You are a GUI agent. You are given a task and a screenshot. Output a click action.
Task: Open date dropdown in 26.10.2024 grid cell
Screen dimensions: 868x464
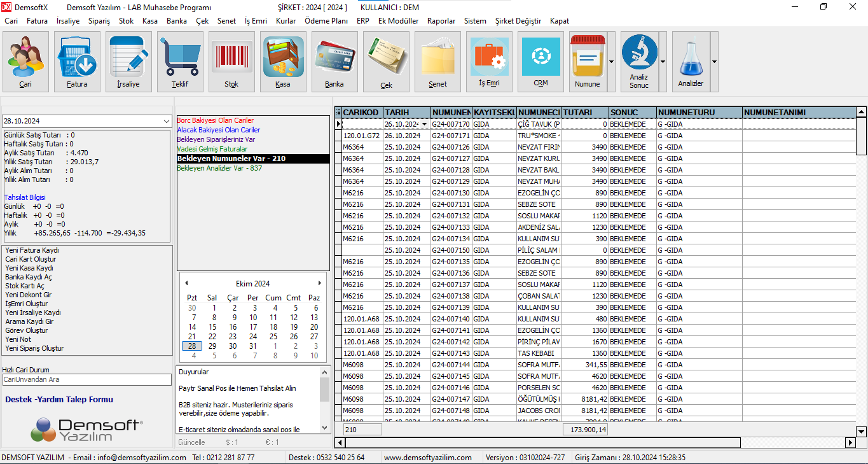click(424, 124)
